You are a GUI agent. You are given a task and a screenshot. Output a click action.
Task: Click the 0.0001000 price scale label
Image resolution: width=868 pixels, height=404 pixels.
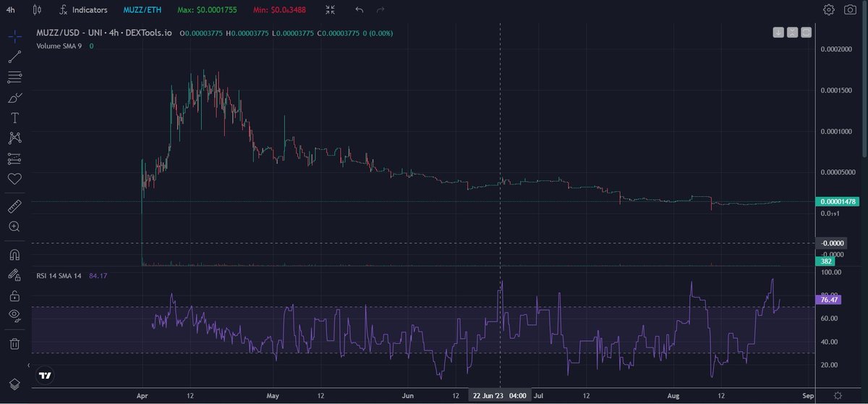coord(835,132)
